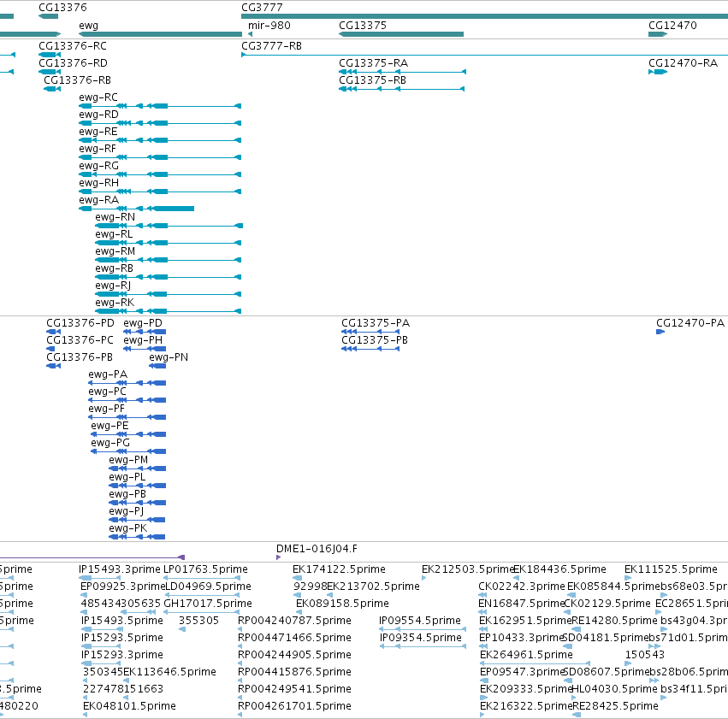
Task: Select the ewg-PK protein feature
Action: point(137,537)
